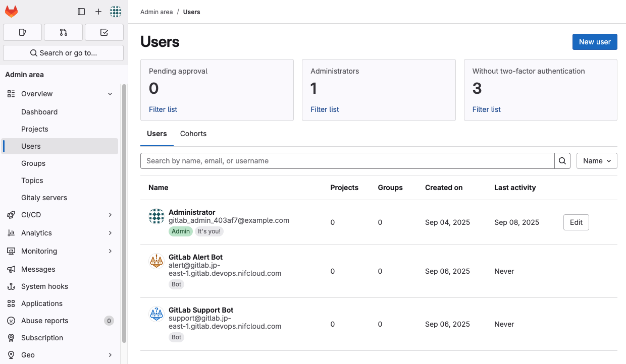
Task: Toggle the sidebar collapse icon
Action: tap(81, 12)
